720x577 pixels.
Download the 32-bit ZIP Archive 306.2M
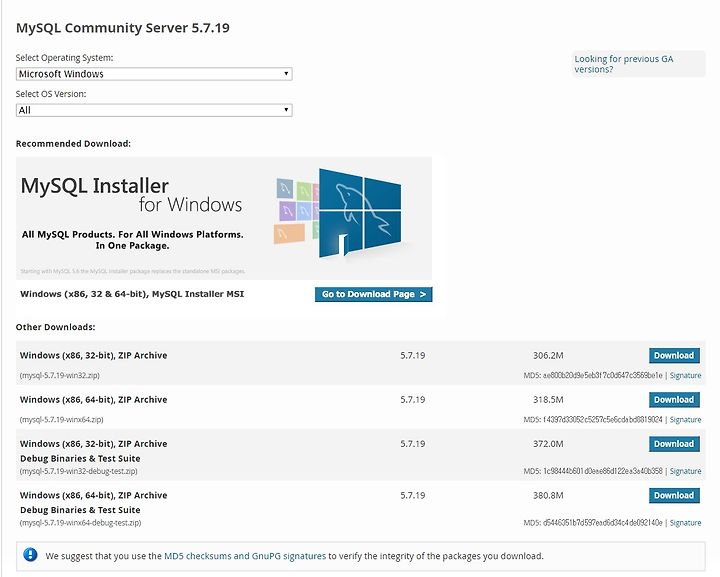pos(674,355)
